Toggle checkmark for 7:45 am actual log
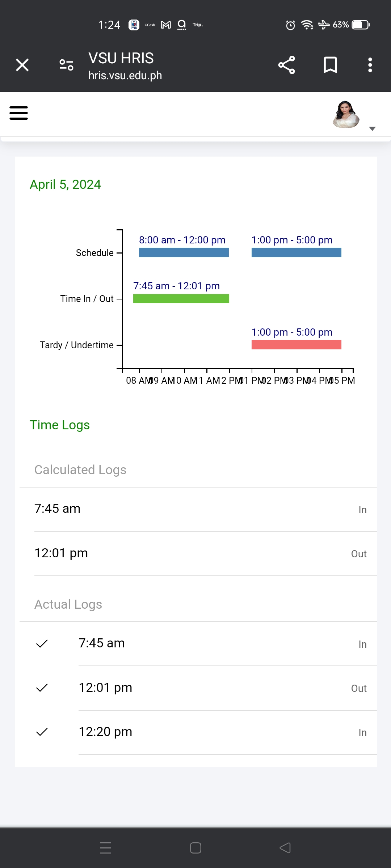This screenshot has height=868, width=391. (42, 643)
